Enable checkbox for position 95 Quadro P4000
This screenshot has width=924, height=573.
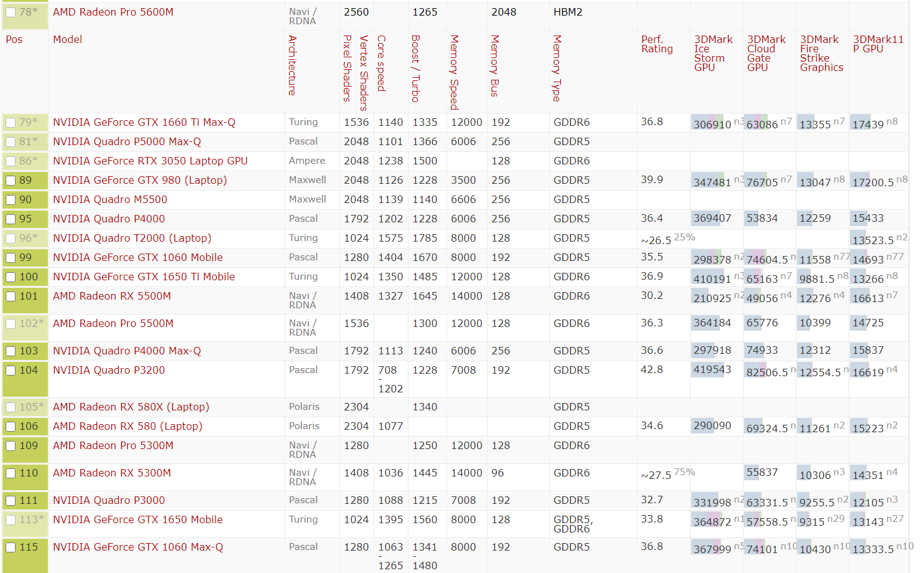pos(11,219)
